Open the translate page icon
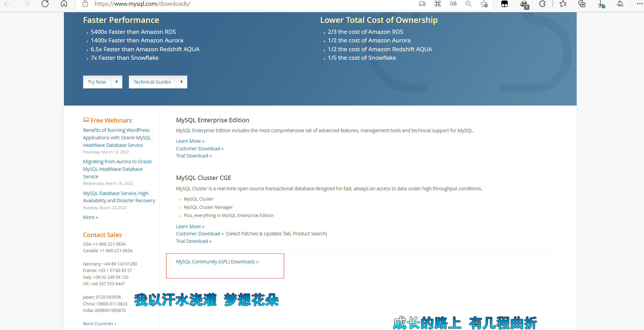The width and height of the screenshot is (644, 330). click(453, 4)
